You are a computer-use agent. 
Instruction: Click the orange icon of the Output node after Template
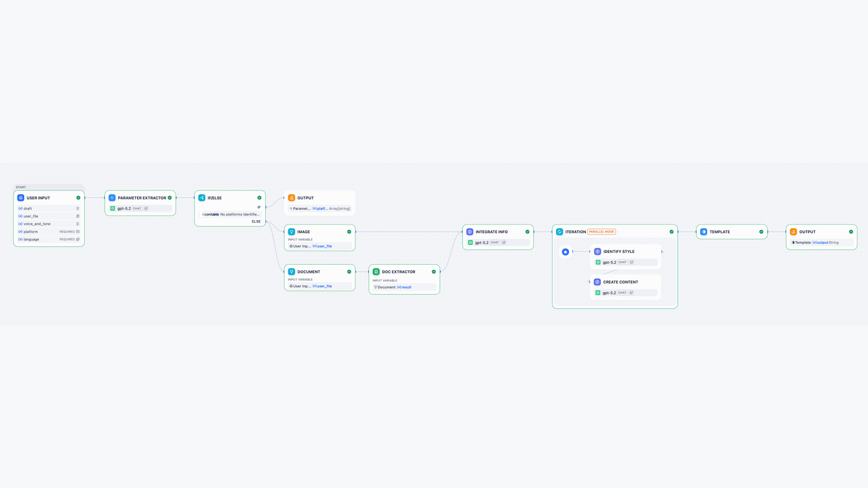tap(793, 232)
